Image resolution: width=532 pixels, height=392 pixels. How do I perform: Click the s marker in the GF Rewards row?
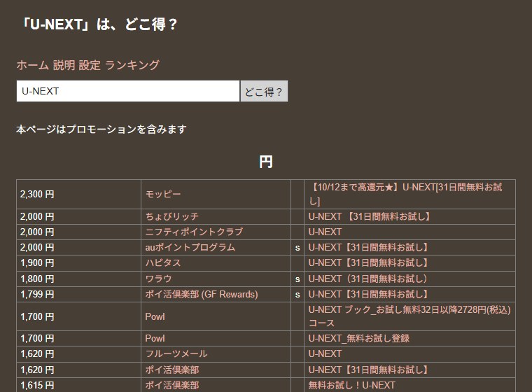[297, 295]
